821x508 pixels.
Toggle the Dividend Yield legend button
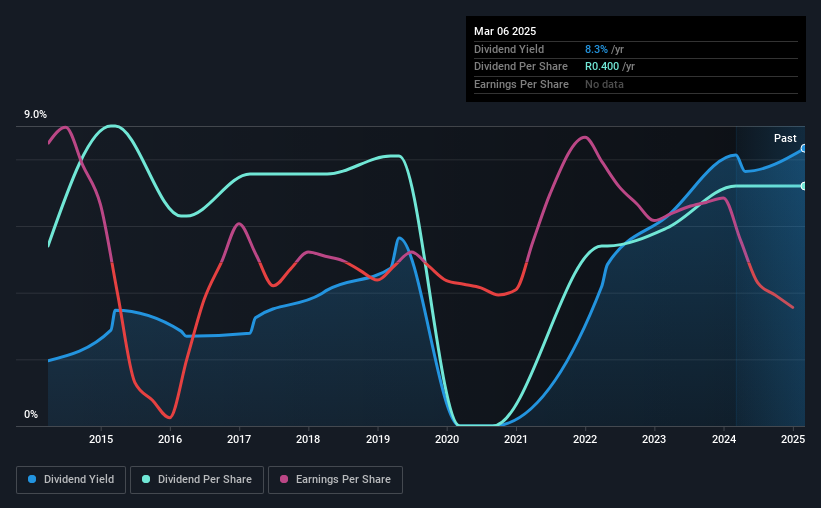point(71,480)
